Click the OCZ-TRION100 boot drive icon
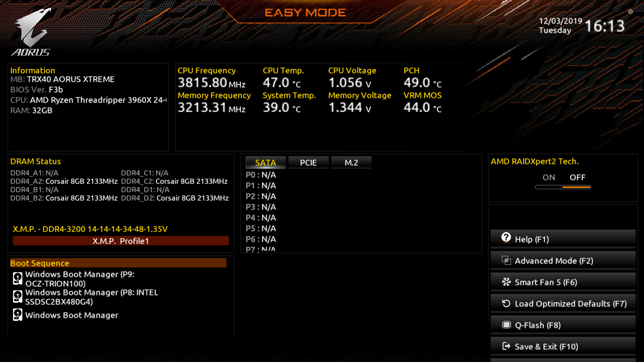 [x=17, y=278]
